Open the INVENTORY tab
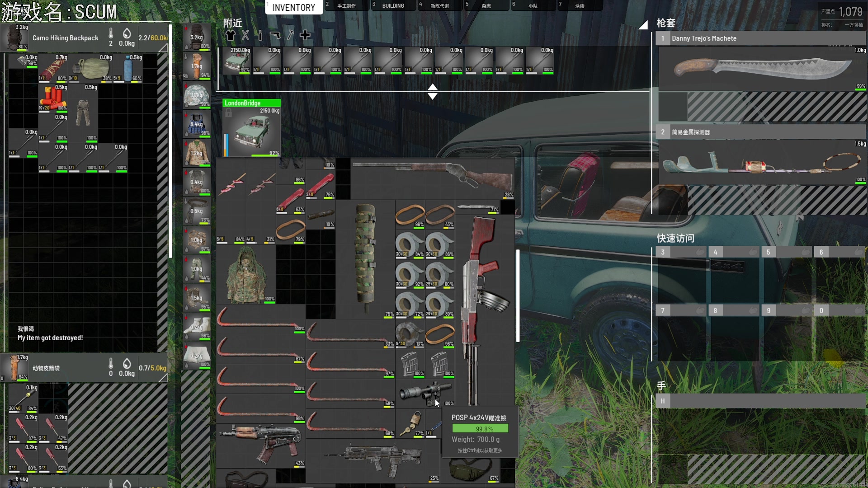 coord(293,7)
